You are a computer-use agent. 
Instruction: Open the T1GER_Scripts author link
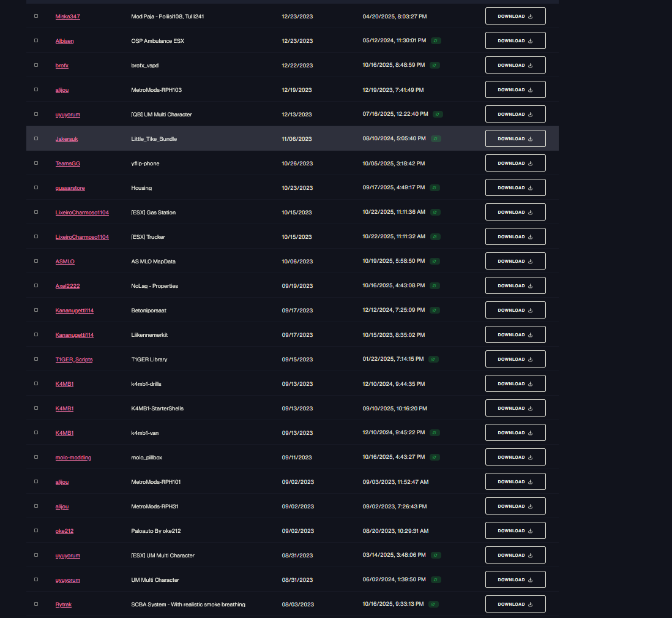(x=73, y=360)
